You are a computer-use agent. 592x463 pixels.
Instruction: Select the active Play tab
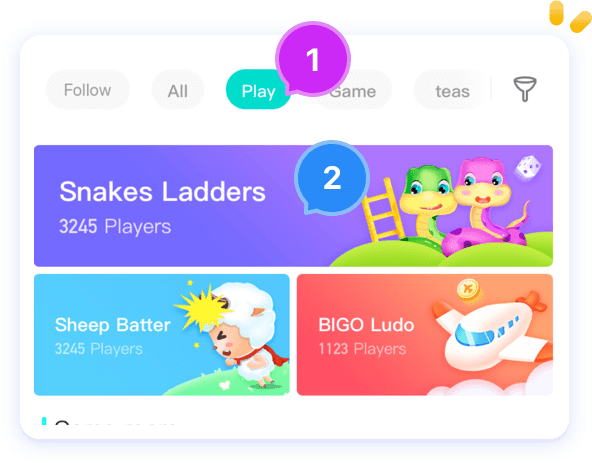[x=258, y=91]
